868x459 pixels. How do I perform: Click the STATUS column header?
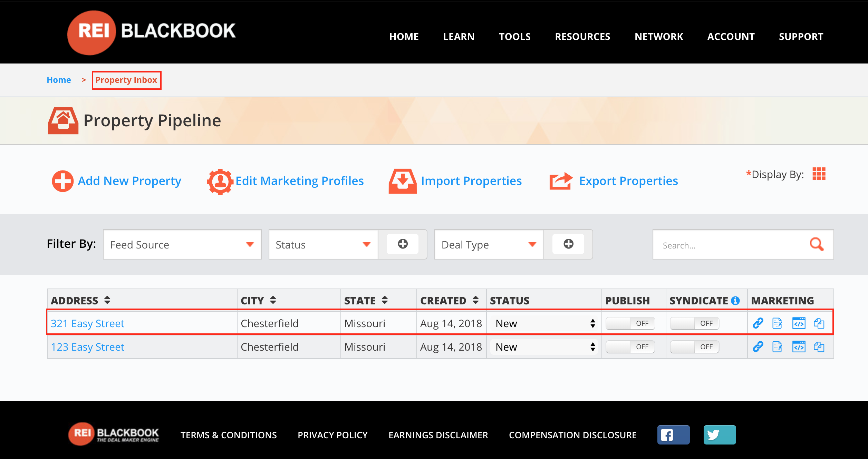(510, 301)
